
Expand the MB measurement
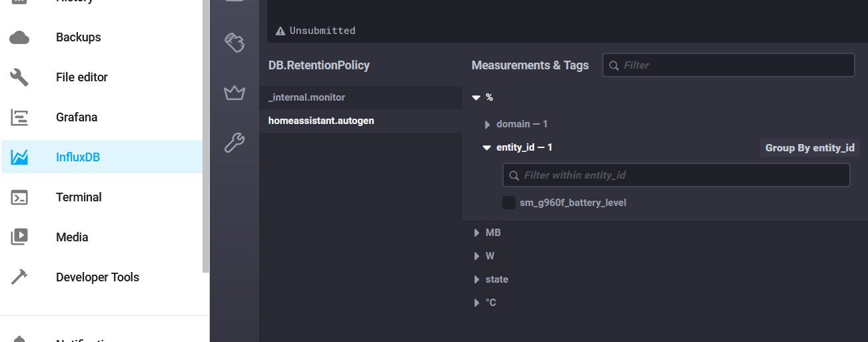click(476, 233)
